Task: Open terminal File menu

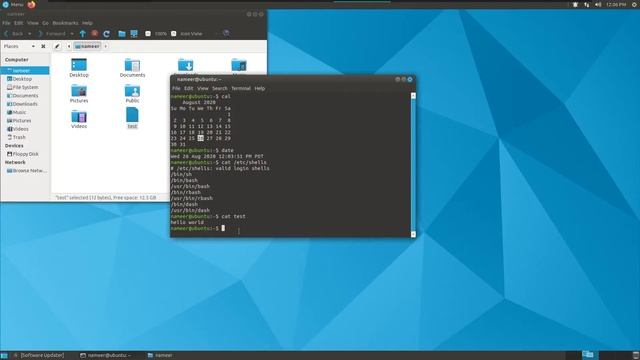Action: pyautogui.click(x=176, y=88)
